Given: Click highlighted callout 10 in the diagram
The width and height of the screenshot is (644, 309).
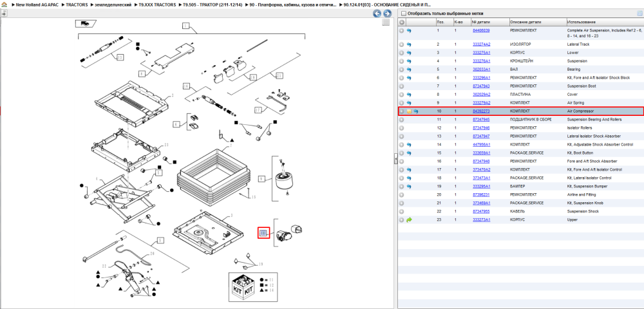Looking at the screenshot, I should pos(263,233).
